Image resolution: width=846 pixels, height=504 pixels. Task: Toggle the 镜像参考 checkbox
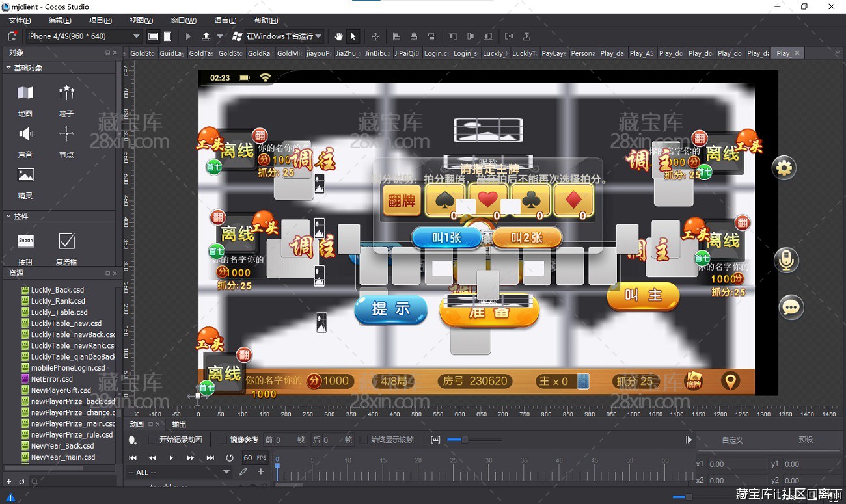coord(223,440)
